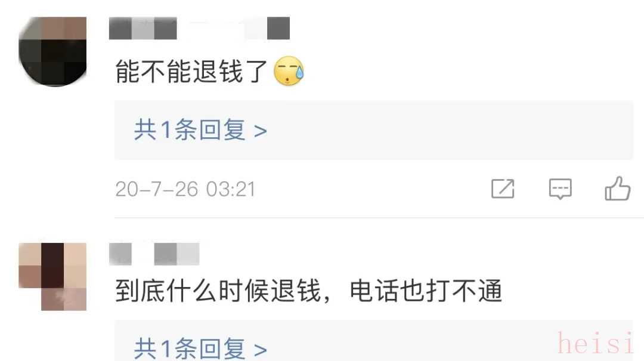Click the chevron after bottom "共1条回复"
The image size is (644, 361).
pos(261,350)
